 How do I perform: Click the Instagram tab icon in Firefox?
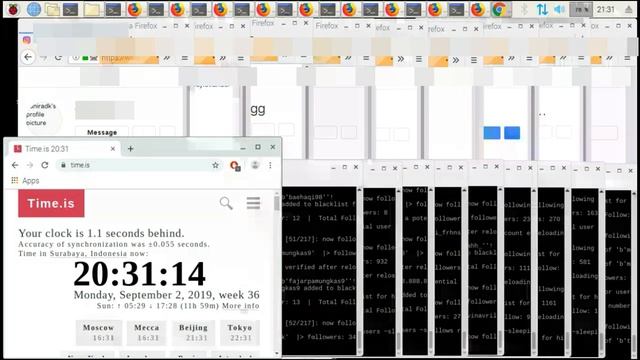(27, 40)
